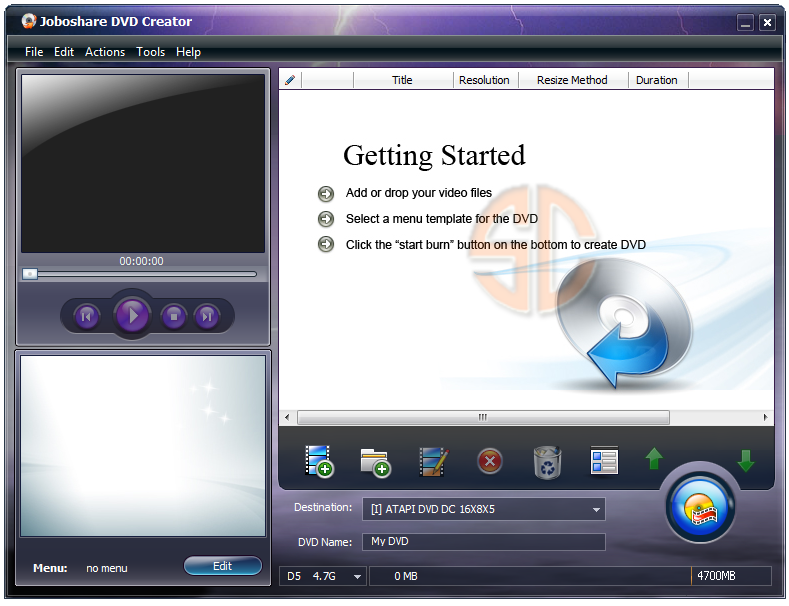The height and width of the screenshot is (606, 789).
Task: Click the Add Folder icon
Action: (375, 462)
